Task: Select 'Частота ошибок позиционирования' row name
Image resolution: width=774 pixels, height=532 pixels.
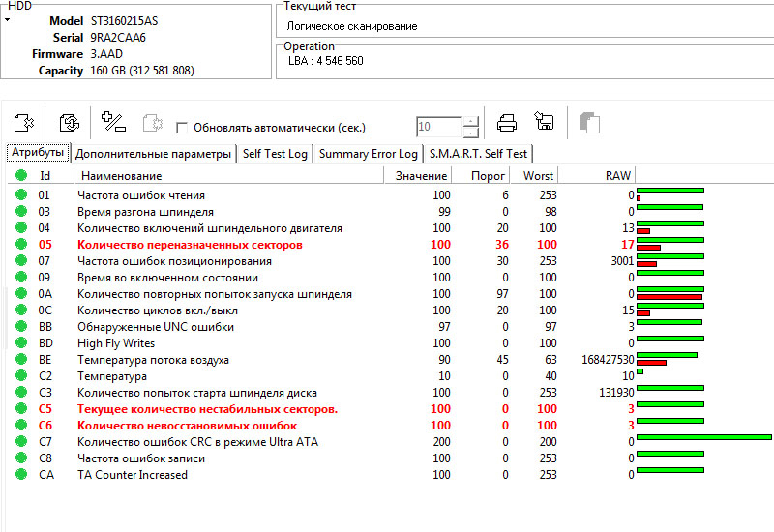Action: [x=175, y=261]
